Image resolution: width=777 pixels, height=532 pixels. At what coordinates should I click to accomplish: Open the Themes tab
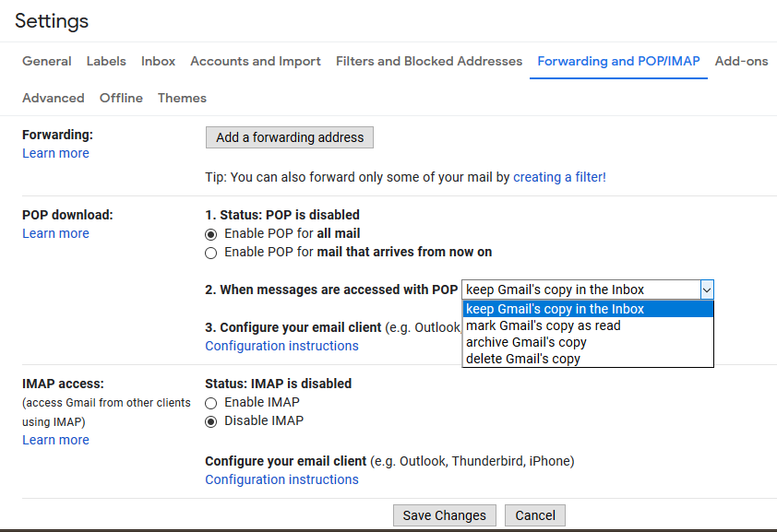coord(182,98)
